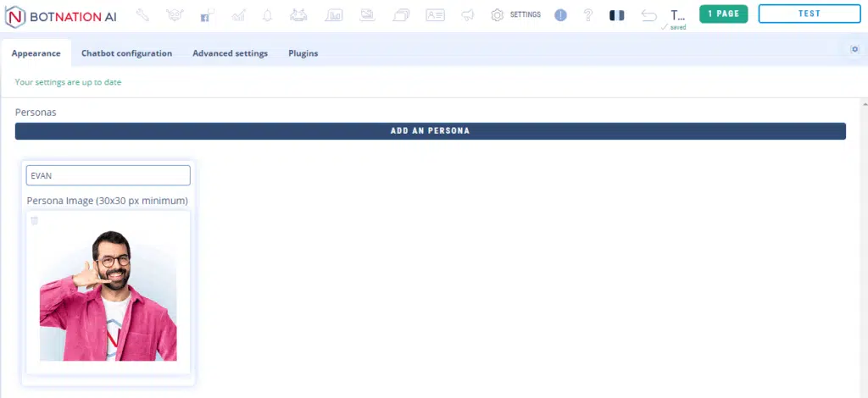This screenshot has width=868, height=398.
Task: Click the undo back arrow icon
Action: point(648,15)
